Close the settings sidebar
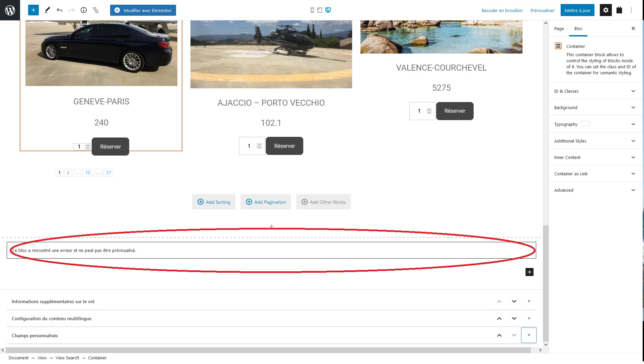The width and height of the screenshot is (644, 364). [633, 28]
